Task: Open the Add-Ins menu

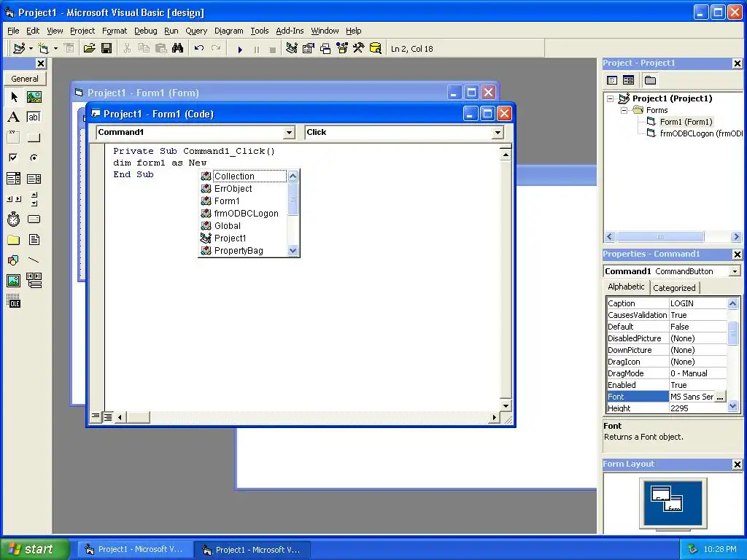Action: click(x=290, y=31)
